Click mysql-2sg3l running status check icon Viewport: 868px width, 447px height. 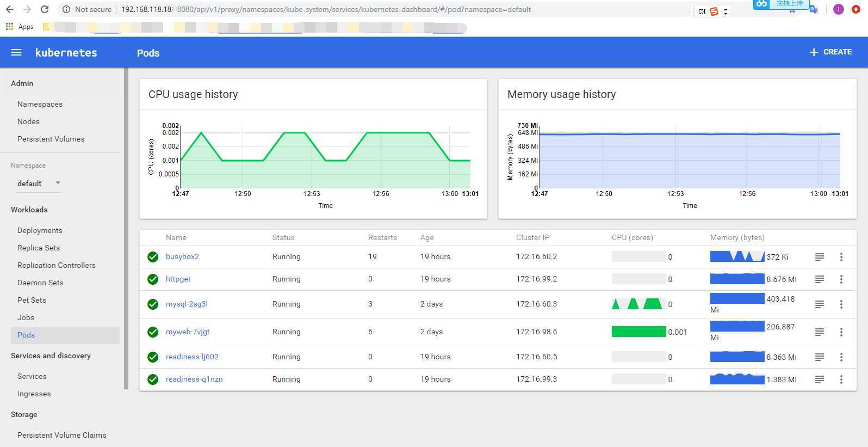(153, 304)
